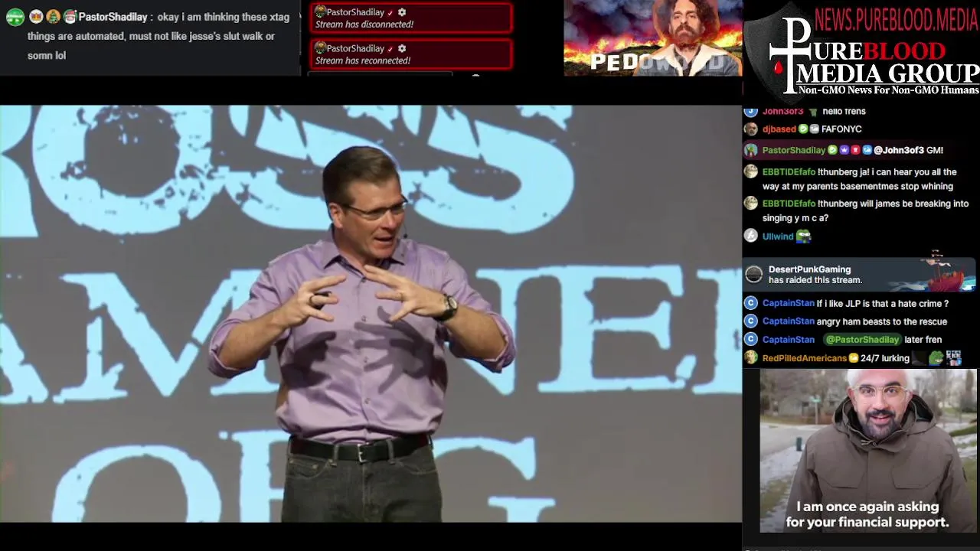Click the top-left PastorShadilay username
This screenshot has height=551, width=980.
(x=113, y=17)
